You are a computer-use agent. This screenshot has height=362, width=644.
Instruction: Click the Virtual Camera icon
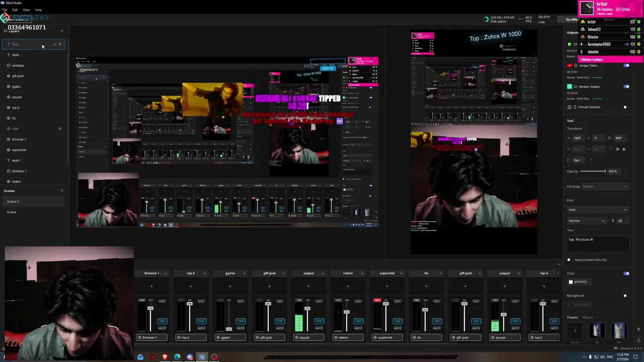coord(570,107)
